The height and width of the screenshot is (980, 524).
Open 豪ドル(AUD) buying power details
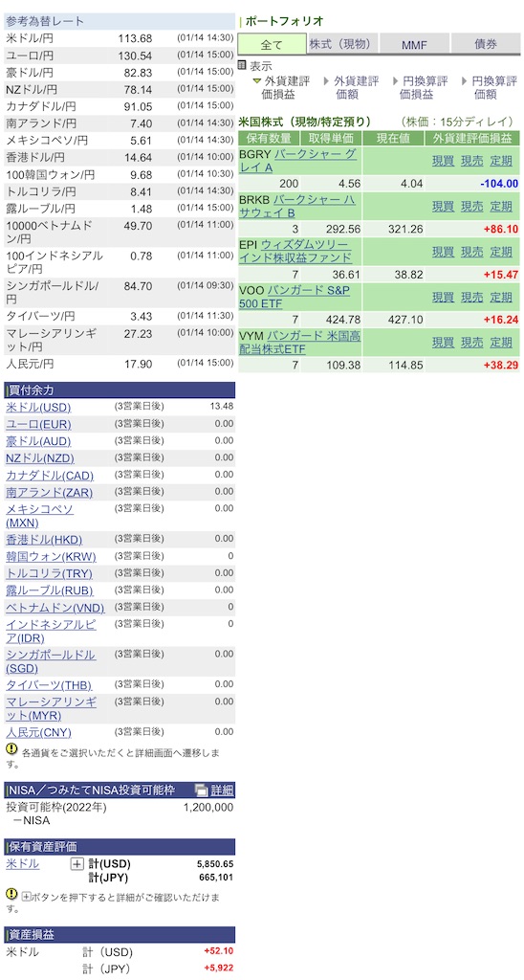click(38, 441)
